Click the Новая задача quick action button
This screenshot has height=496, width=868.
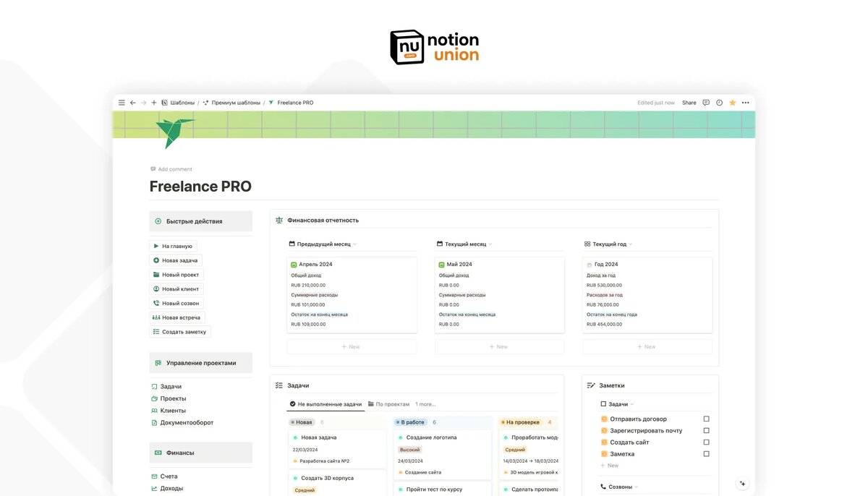(176, 260)
